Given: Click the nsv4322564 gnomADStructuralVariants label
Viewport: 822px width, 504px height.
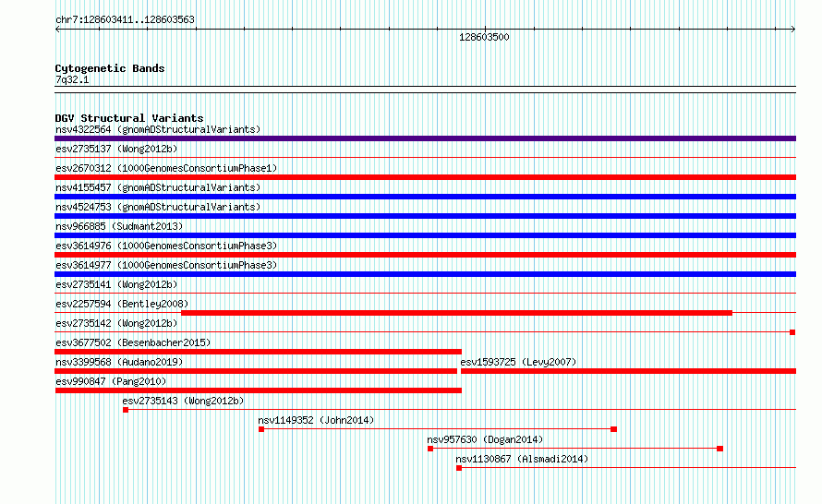Looking at the screenshot, I should (158, 129).
